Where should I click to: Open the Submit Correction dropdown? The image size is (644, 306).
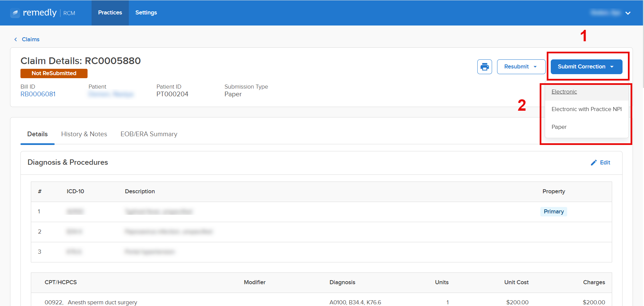[586, 67]
